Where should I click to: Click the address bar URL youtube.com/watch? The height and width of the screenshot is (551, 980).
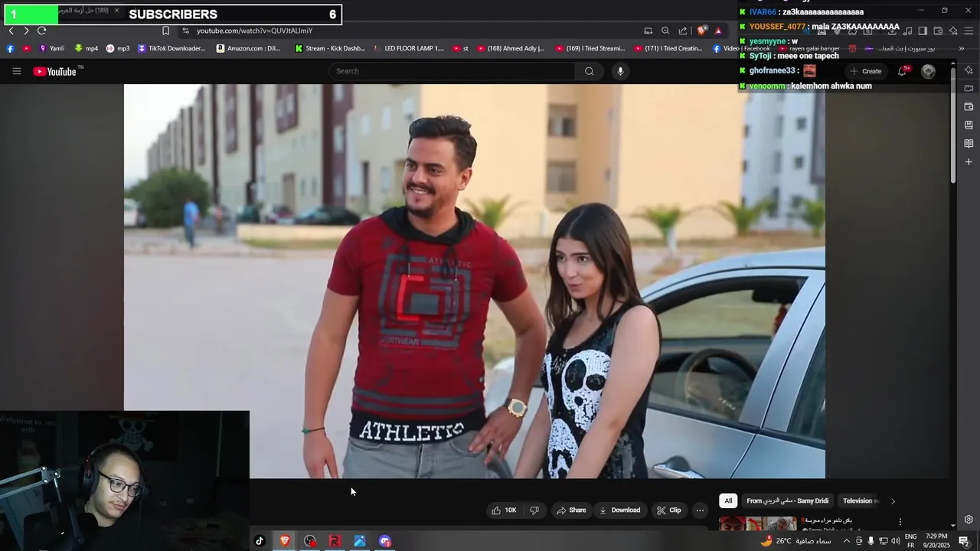(254, 31)
